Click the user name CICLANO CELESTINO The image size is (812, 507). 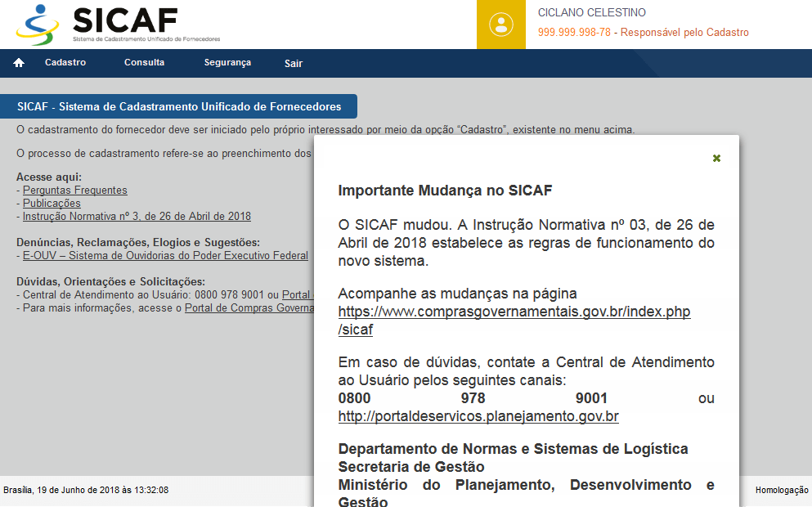591,12
